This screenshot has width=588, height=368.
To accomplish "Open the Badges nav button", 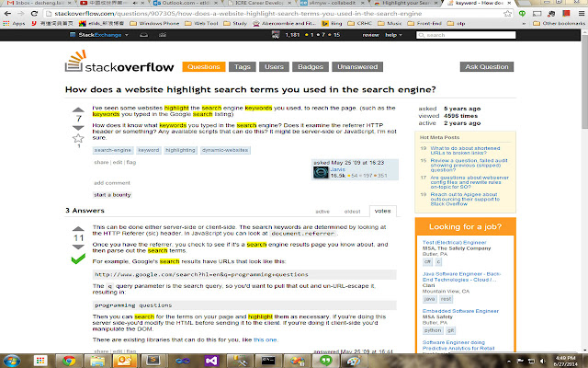I will [x=311, y=67].
